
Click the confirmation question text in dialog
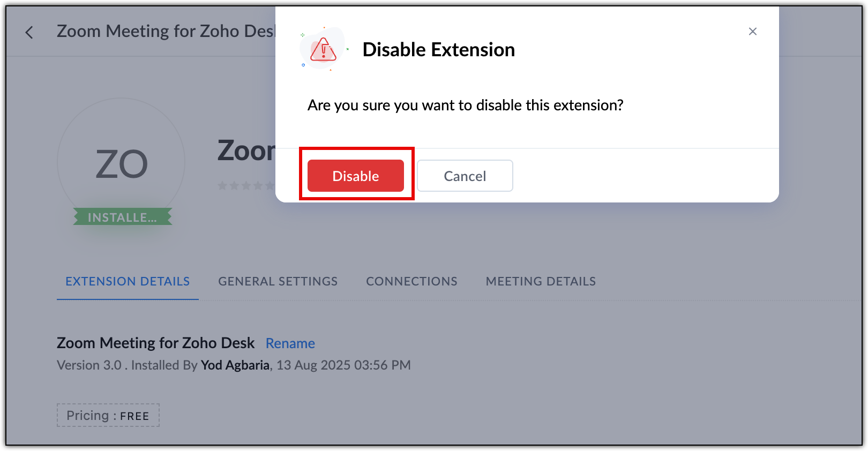click(x=465, y=106)
